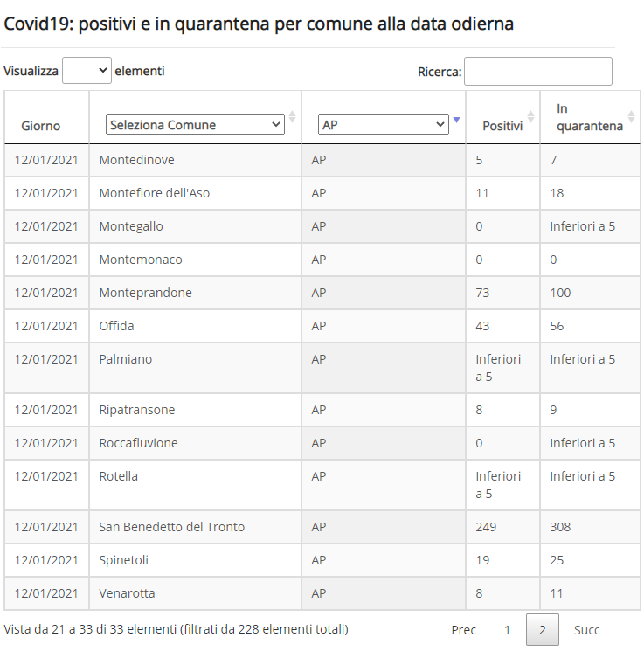This screenshot has width=644, height=658.
Task: Go to the Succ next page
Action: point(587,630)
